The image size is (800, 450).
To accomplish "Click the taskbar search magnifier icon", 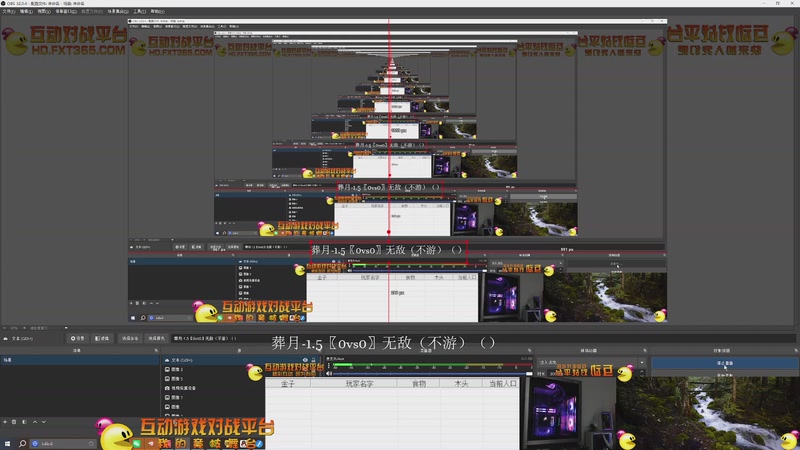I will tap(22, 443).
